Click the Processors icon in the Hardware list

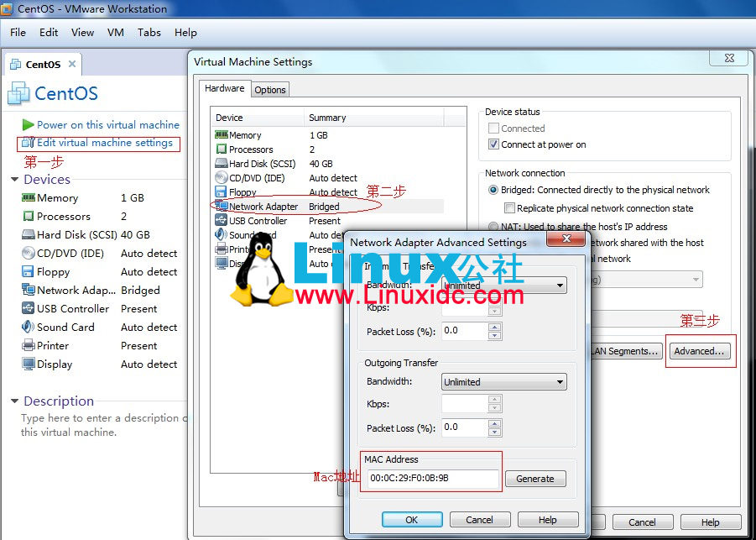[x=222, y=149]
